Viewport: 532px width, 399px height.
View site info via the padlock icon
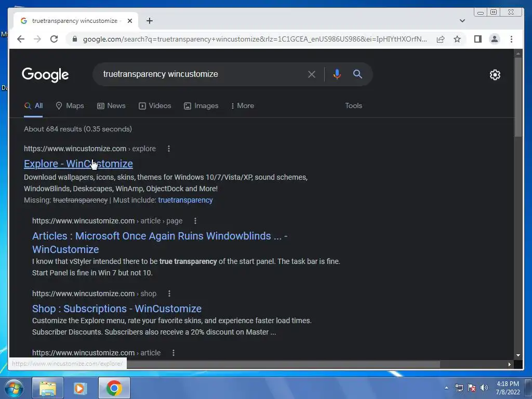point(75,39)
